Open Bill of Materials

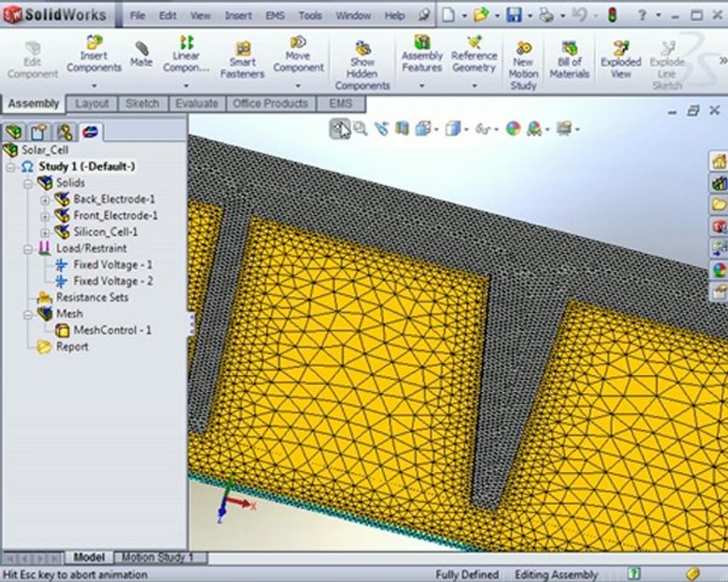click(569, 60)
